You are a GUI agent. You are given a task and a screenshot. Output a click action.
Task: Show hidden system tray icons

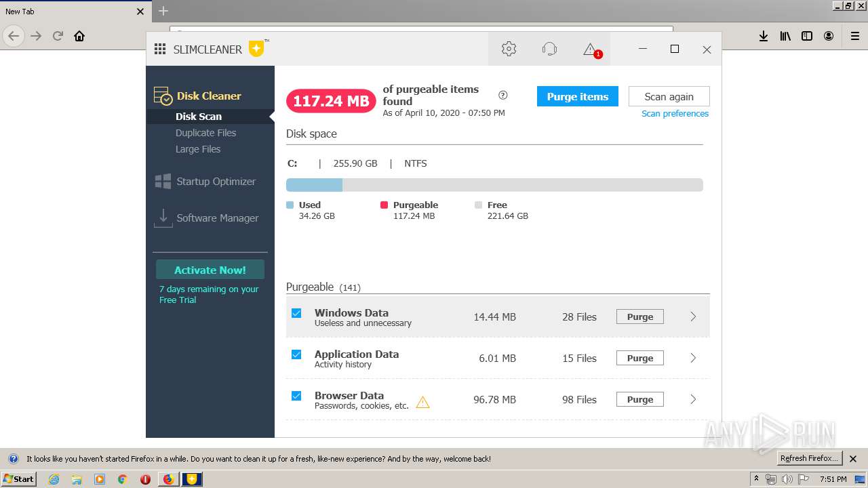pyautogui.click(x=756, y=479)
